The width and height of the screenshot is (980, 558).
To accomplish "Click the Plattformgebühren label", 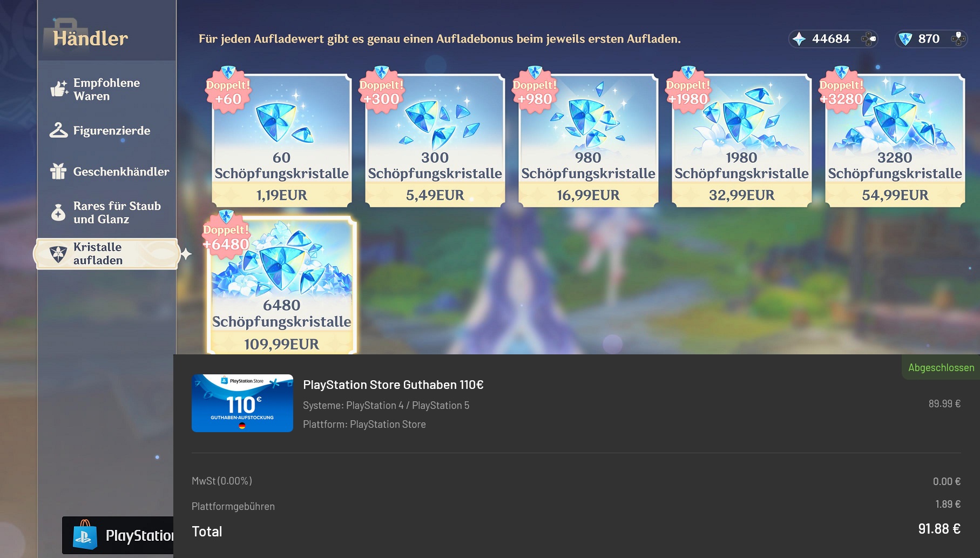I will (233, 506).
